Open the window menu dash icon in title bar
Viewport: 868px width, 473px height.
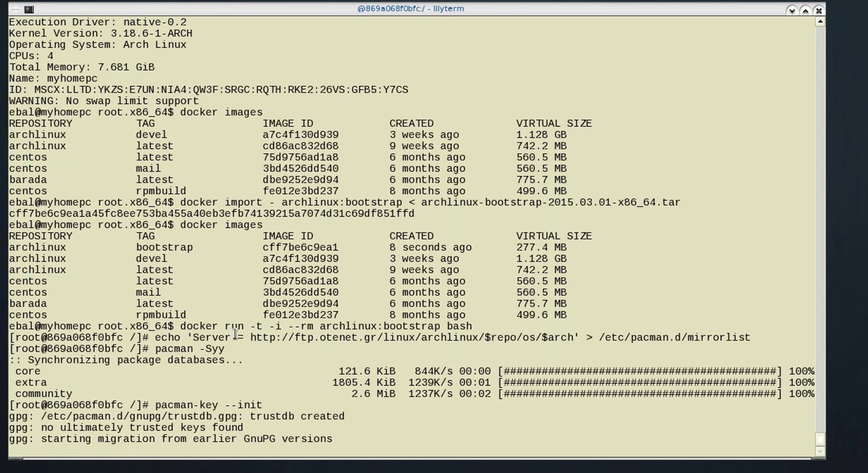16,9
